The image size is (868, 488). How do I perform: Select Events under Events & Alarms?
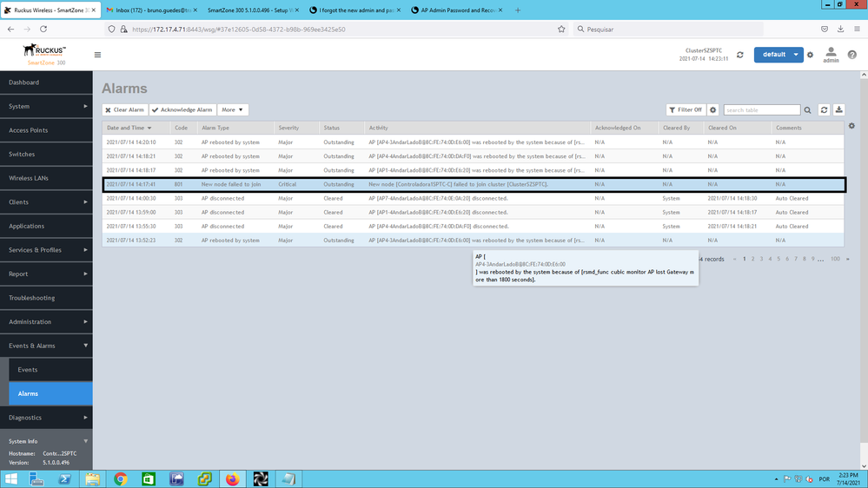pos(28,370)
